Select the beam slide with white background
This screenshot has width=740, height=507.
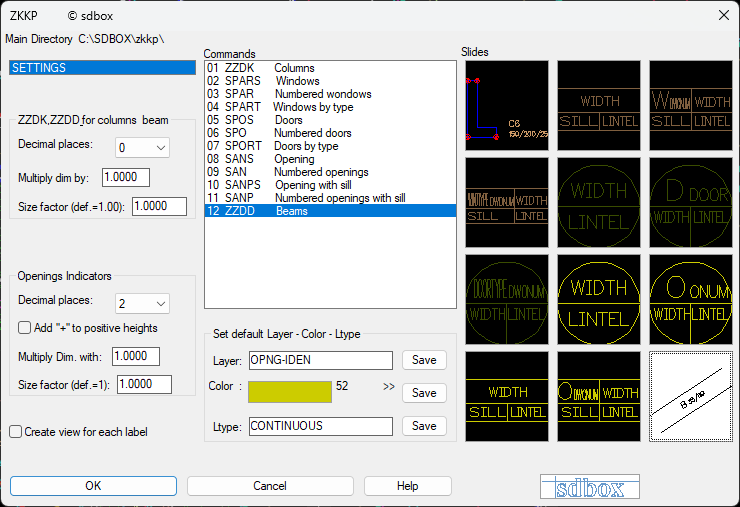point(691,397)
